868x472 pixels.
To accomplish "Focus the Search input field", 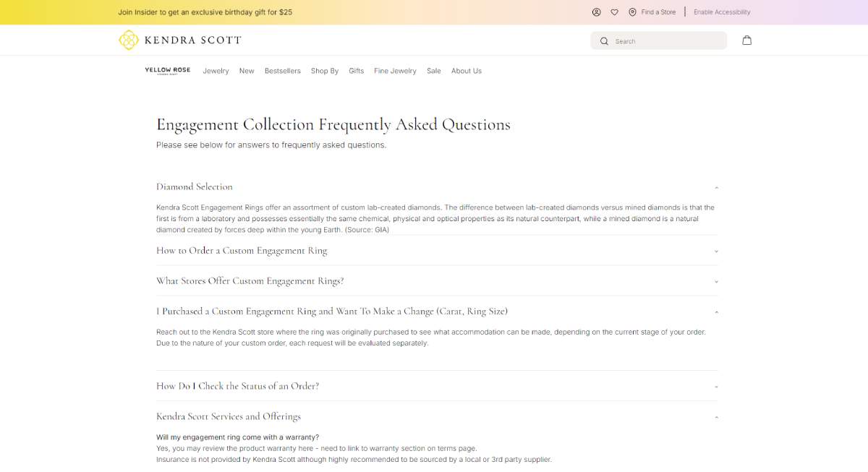I will pyautogui.click(x=666, y=41).
